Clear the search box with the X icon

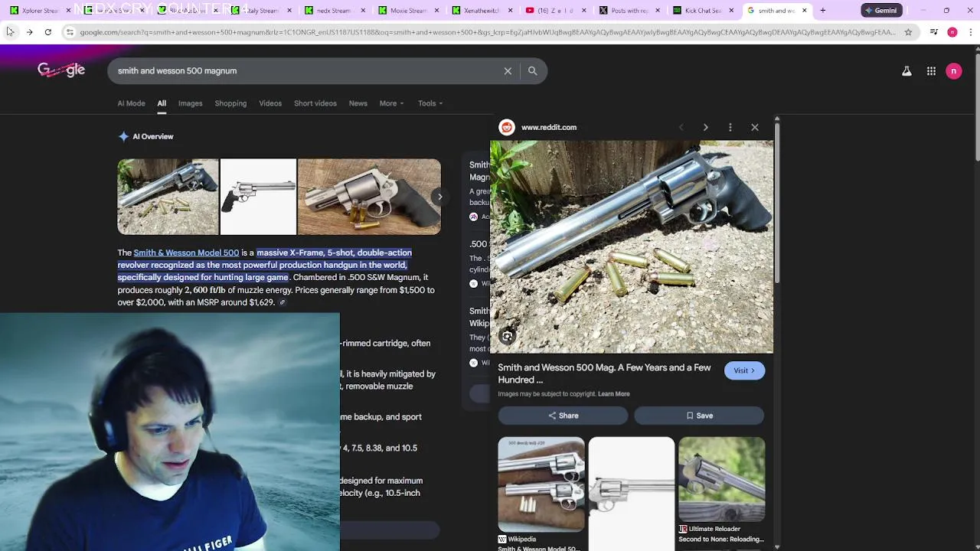click(x=508, y=70)
